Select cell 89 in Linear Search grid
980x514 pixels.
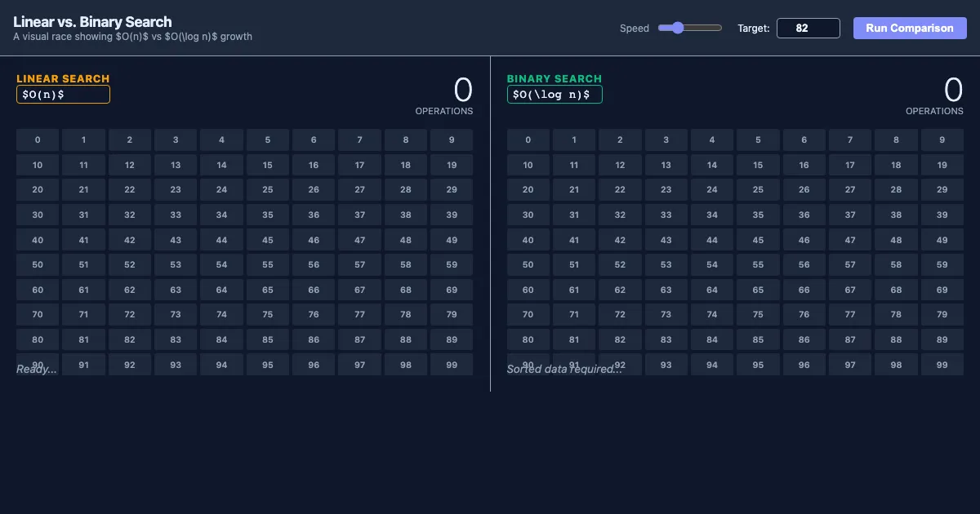click(x=452, y=339)
